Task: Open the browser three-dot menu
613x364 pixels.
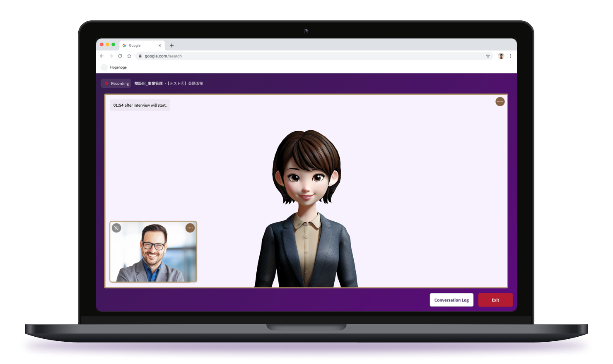Action: point(510,56)
